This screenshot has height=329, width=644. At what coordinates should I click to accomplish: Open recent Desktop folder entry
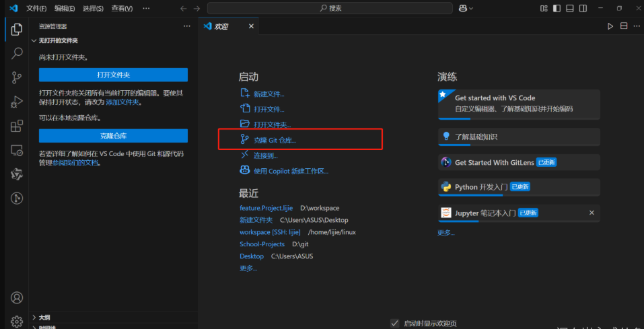[x=252, y=256]
